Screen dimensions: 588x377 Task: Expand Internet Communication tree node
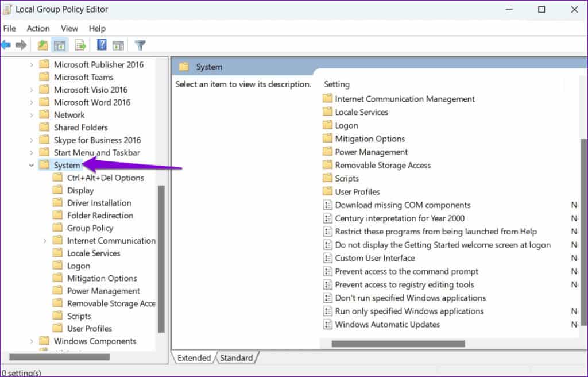coord(45,241)
